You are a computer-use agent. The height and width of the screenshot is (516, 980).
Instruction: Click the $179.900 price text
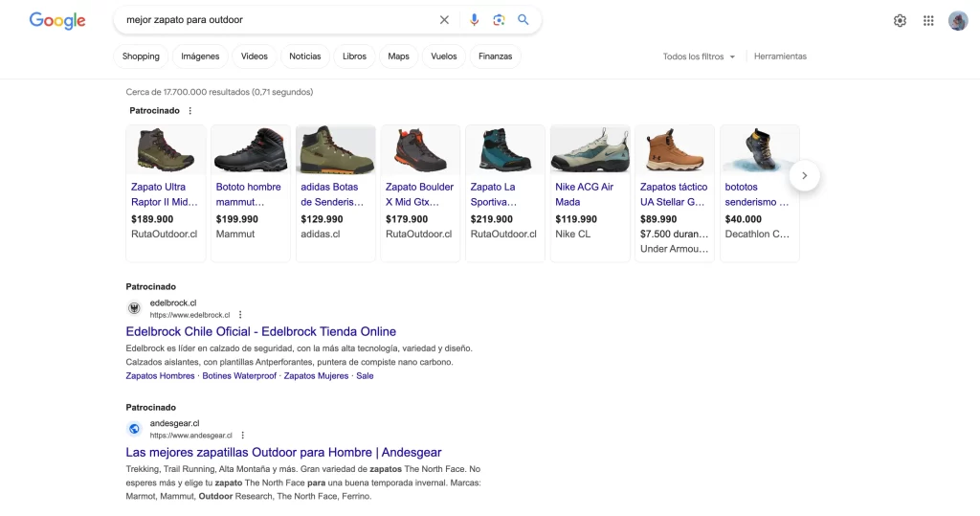tap(407, 219)
